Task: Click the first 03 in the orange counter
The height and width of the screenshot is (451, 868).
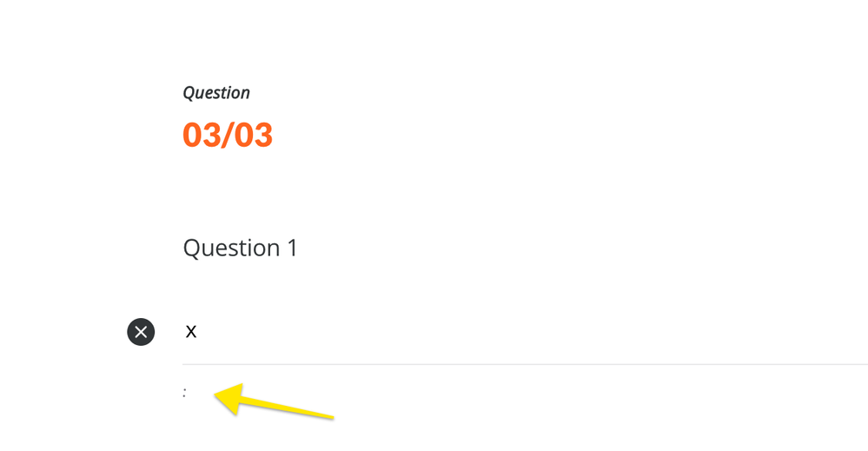Action: tap(201, 136)
